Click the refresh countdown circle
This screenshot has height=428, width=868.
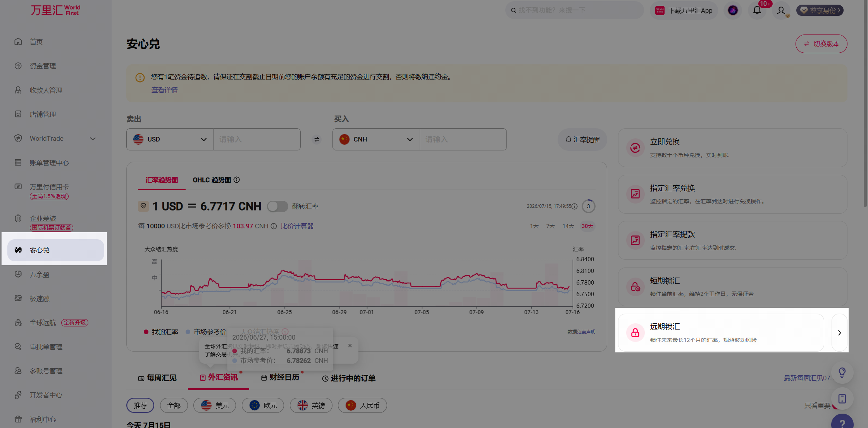point(588,206)
